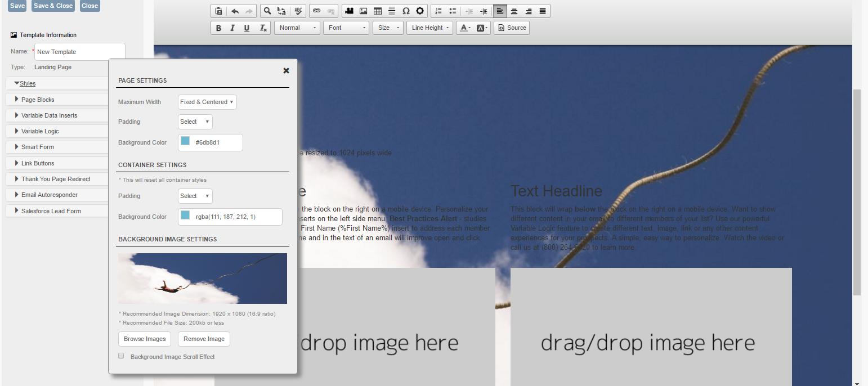868x386 pixels.
Task: Open the Container Settings Padding dropdown
Action: tap(195, 196)
